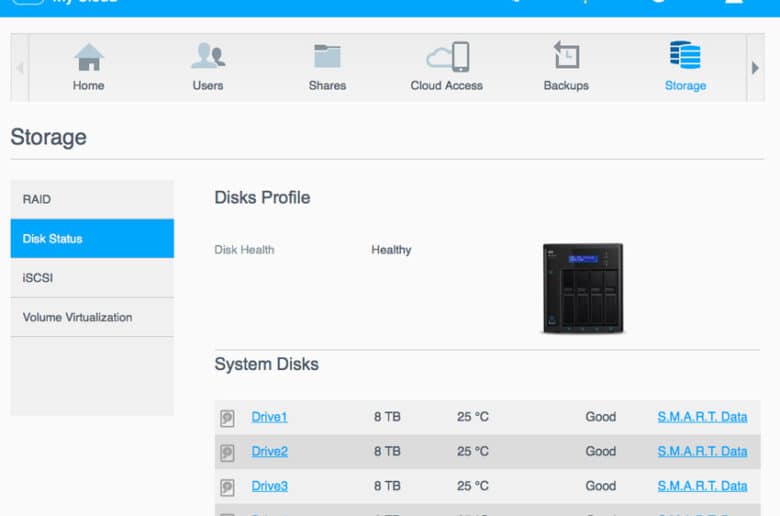Click Drive1's 25 °C temperature
Screen dimensions: 780x516
(473, 417)
